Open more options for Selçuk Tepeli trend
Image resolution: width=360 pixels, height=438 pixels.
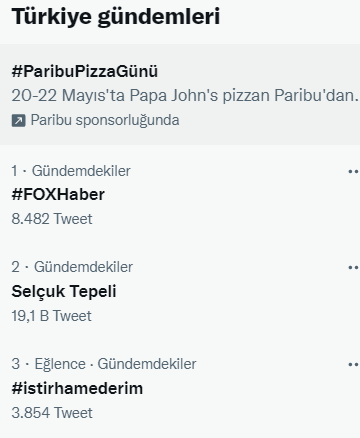354,267
